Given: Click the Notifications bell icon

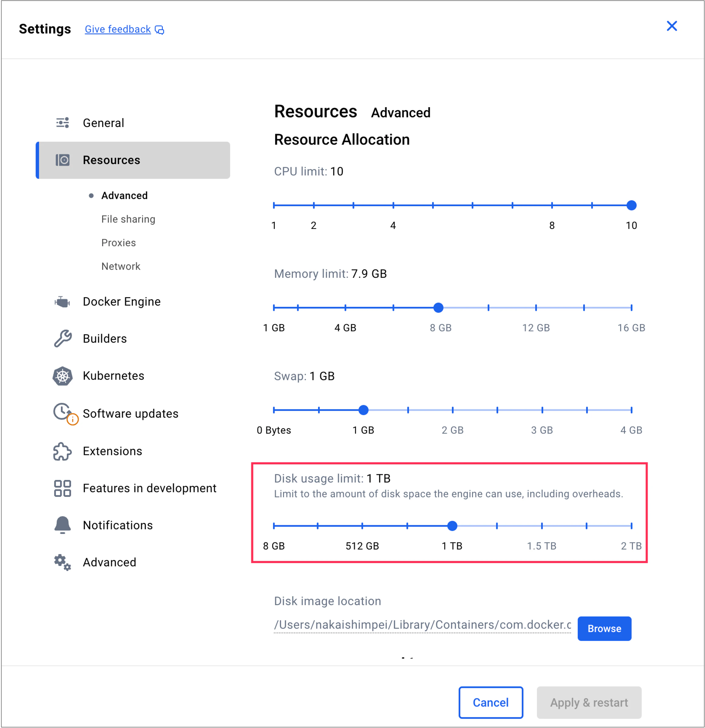Looking at the screenshot, I should pos(63,525).
